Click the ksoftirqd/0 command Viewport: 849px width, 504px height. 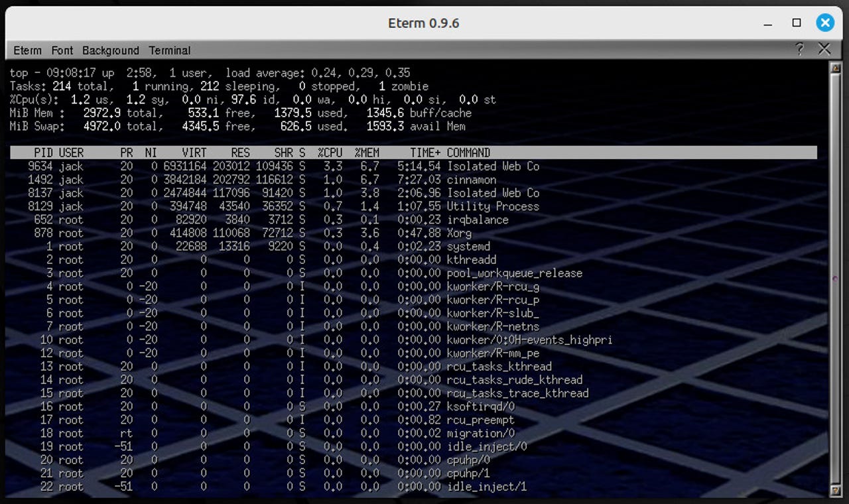click(481, 406)
